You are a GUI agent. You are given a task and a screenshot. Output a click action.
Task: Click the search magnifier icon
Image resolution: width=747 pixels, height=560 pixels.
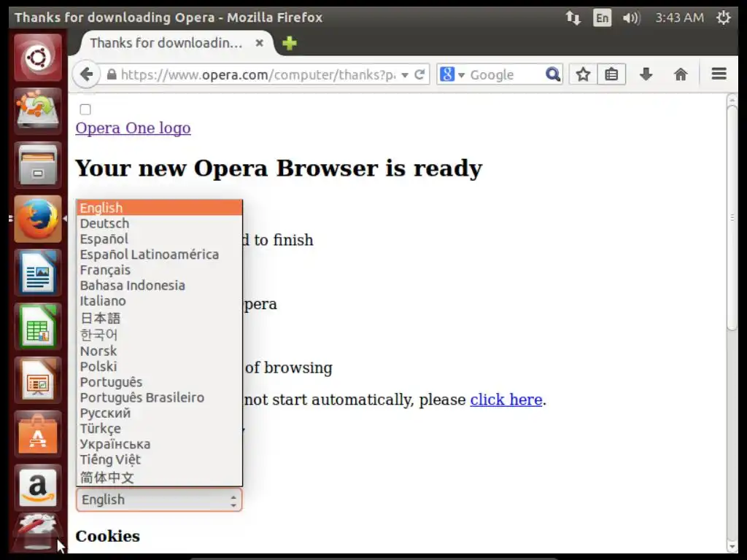tap(553, 74)
